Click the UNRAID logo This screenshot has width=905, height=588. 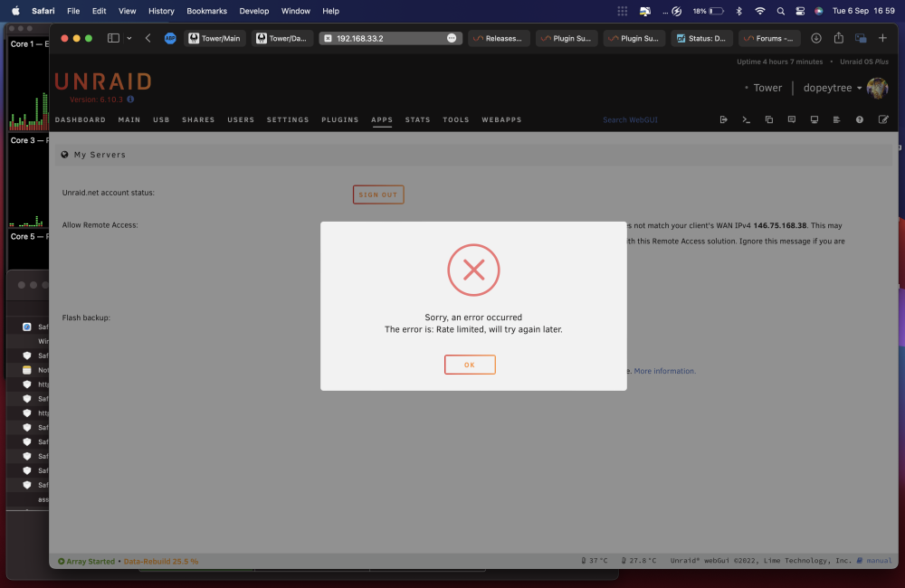click(103, 82)
